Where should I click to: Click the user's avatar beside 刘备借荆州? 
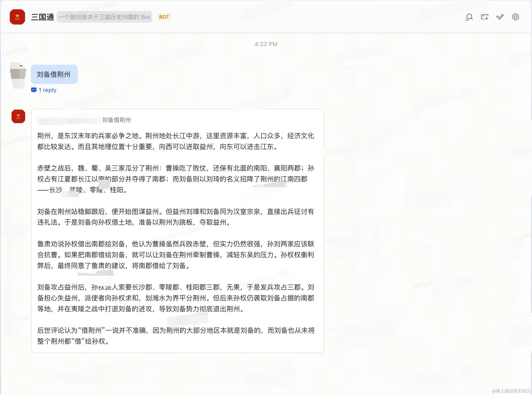click(18, 75)
